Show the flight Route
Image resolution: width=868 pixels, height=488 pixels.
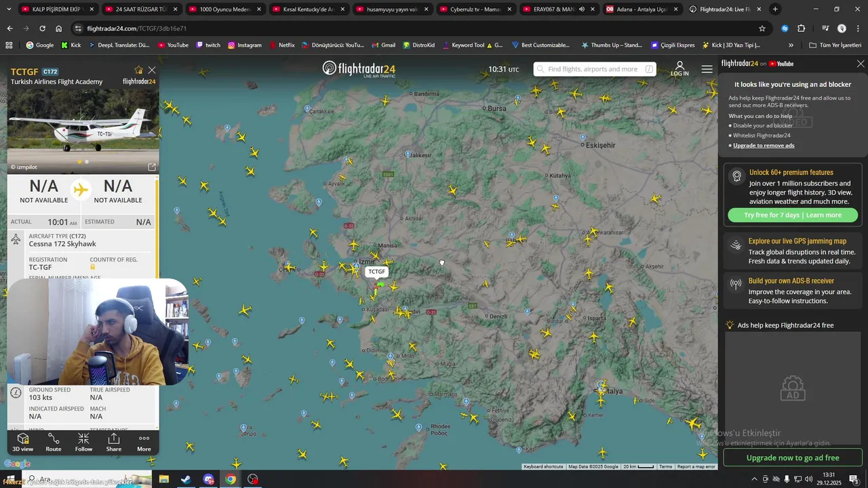(54, 442)
